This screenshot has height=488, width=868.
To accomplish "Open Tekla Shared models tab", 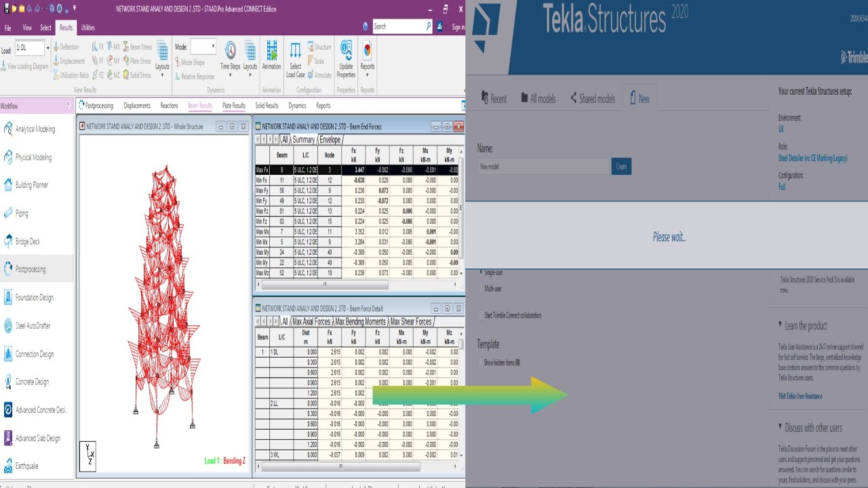I will (593, 98).
